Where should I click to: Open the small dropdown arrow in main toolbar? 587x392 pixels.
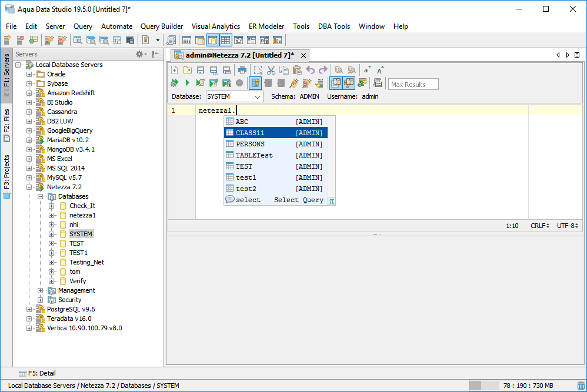pyautogui.click(x=158, y=40)
